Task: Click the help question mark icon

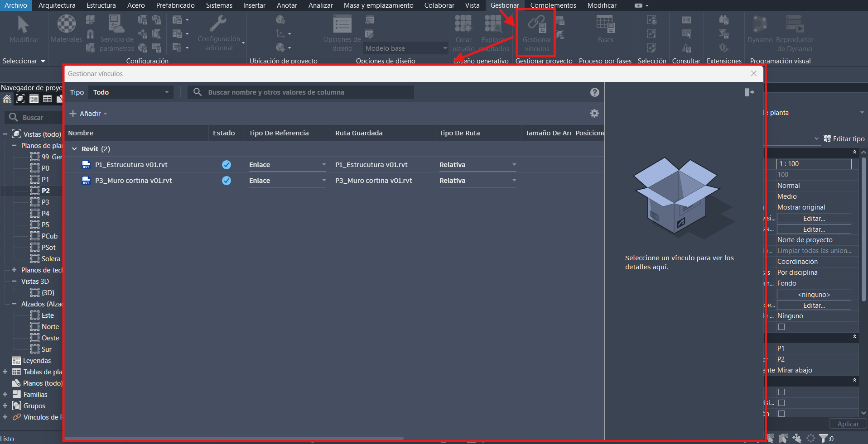Action: pyautogui.click(x=594, y=92)
